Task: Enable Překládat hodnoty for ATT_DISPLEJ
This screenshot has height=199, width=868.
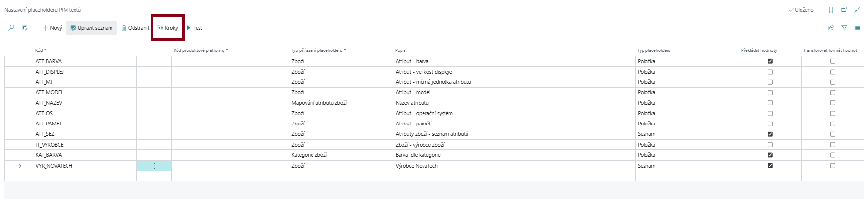Action: pos(770,72)
